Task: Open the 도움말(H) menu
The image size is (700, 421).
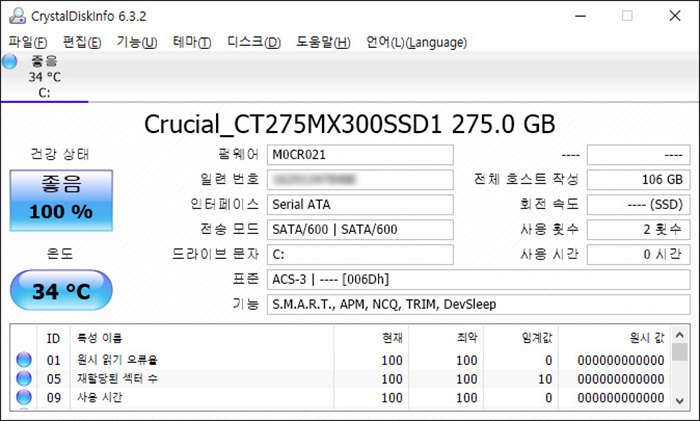Action: click(x=324, y=42)
